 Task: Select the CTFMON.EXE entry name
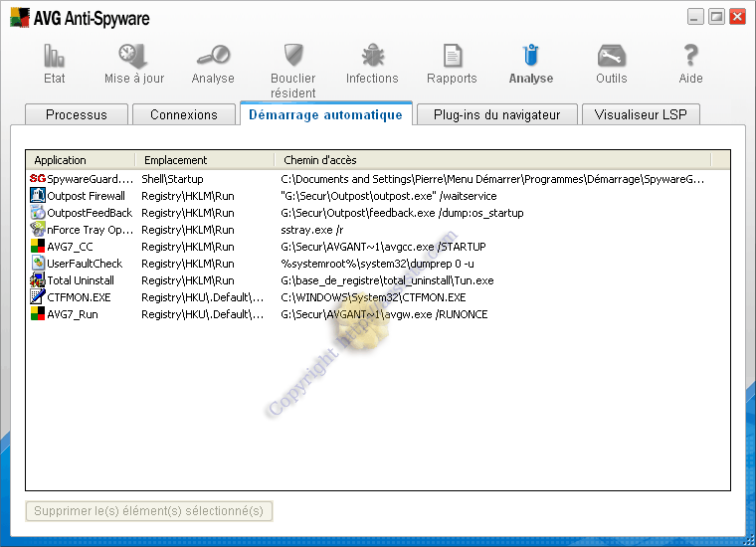(x=79, y=297)
